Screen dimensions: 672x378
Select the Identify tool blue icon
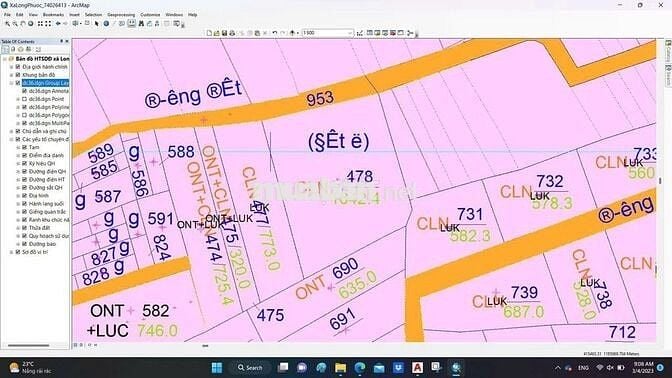coord(106,24)
